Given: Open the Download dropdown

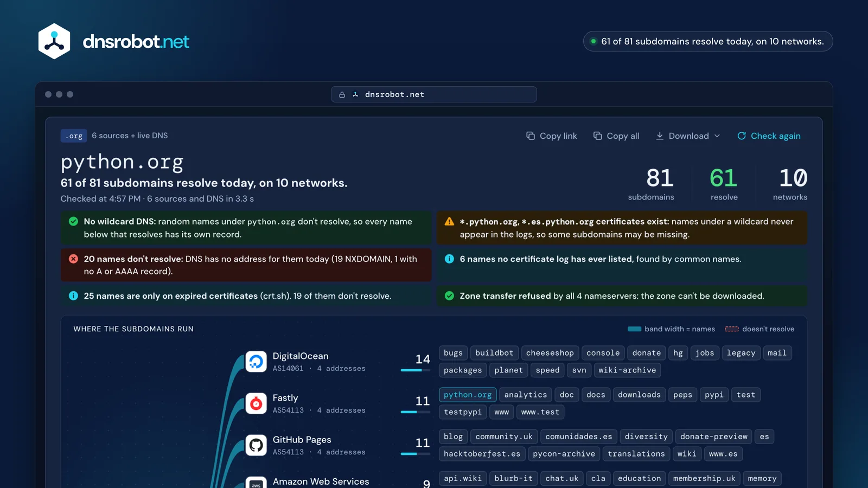Looking at the screenshot, I should [x=688, y=136].
